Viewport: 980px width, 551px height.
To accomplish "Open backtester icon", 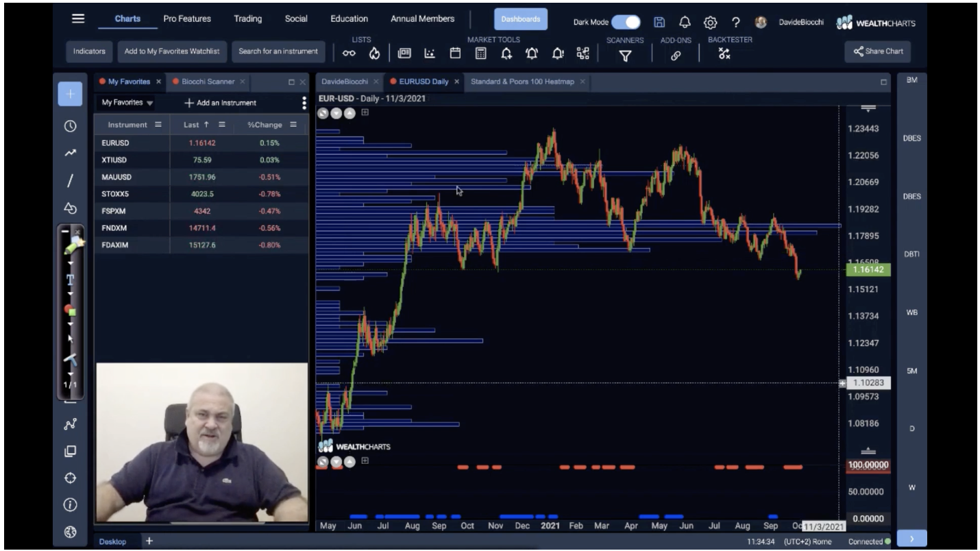I will pos(724,54).
